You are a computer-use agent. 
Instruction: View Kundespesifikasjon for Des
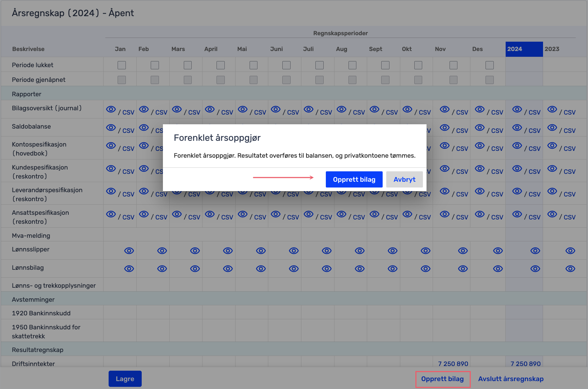[x=479, y=169]
